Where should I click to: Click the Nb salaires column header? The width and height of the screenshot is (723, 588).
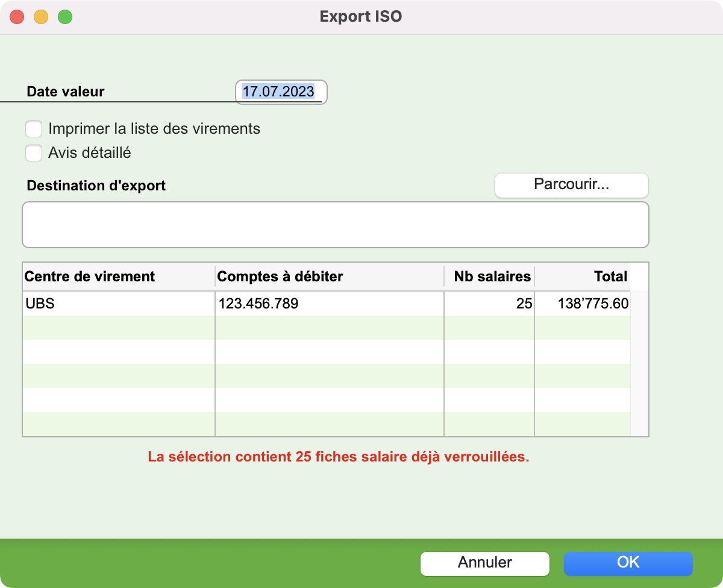point(489,277)
